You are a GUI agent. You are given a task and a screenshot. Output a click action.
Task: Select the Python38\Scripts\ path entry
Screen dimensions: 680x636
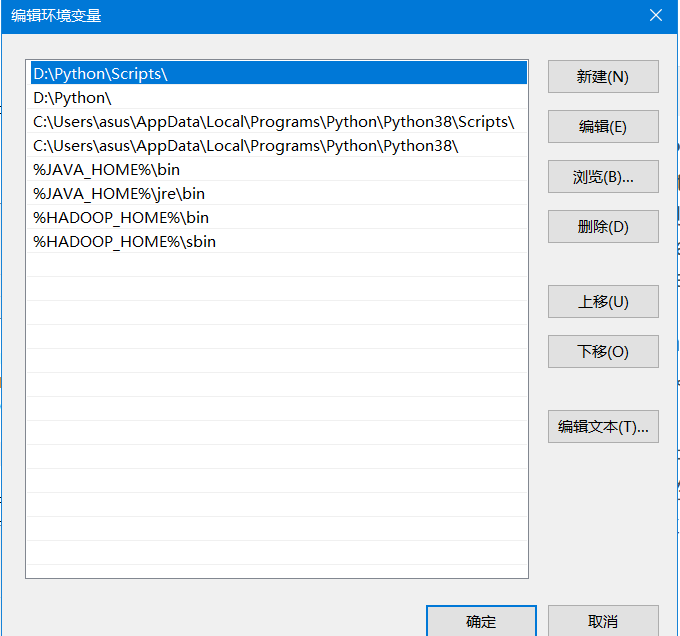pyautogui.click(x=279, y=122)
